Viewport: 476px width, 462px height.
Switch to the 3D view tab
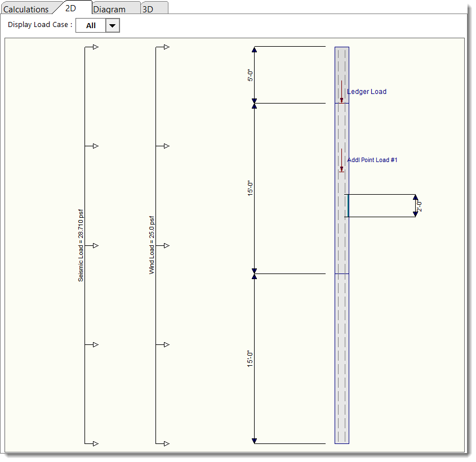pos(148,9)
